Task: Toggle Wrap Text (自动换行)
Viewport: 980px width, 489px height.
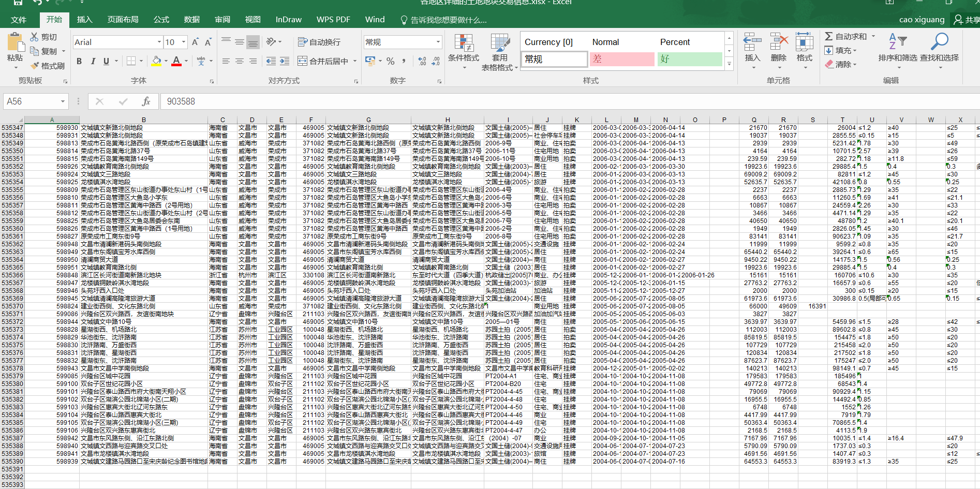Action: 319,42
